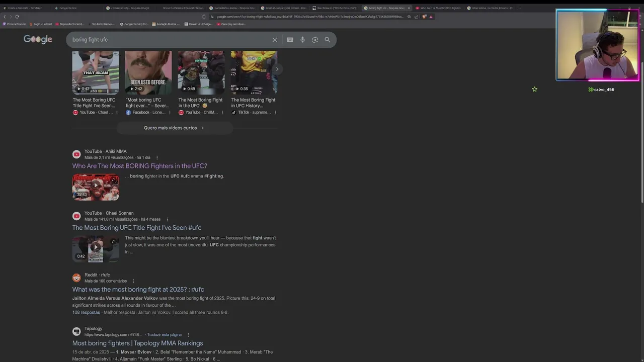Open 'Darwin IA' bookmark
Viewport: 644px width, 362px height.
pyautogui.click(x=198, y=24)
